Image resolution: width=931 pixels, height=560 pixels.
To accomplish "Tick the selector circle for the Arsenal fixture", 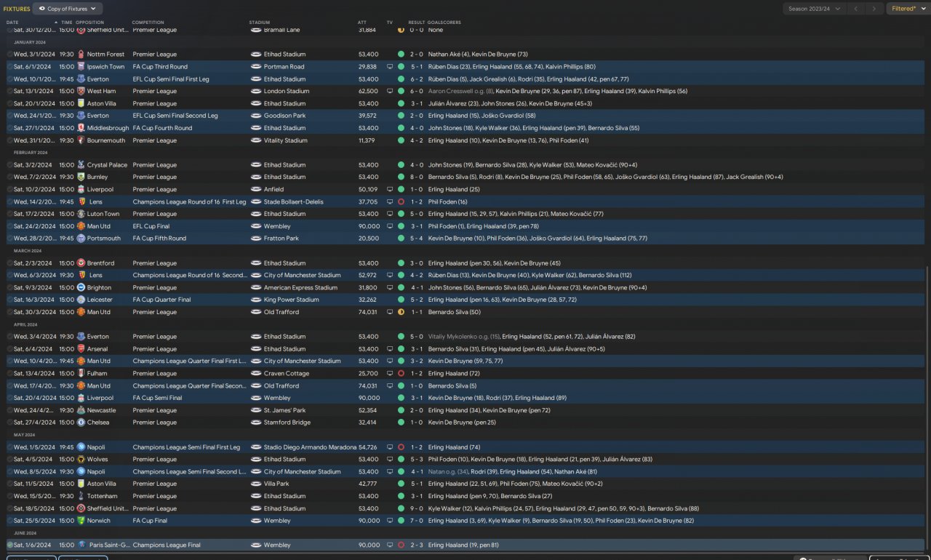I will click(10, 349).
